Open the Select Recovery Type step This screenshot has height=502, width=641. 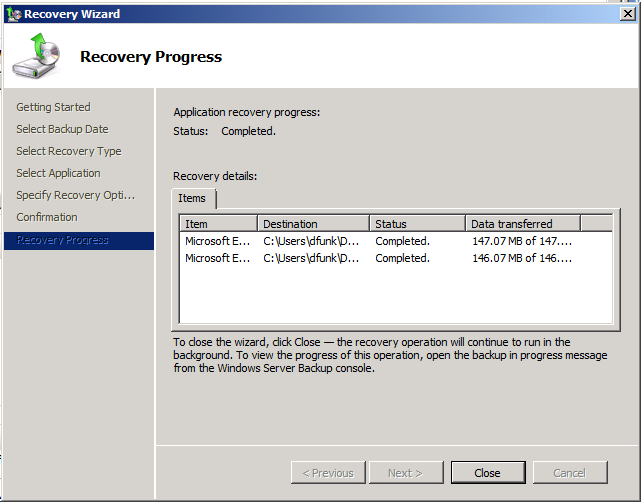coord(68,151)
